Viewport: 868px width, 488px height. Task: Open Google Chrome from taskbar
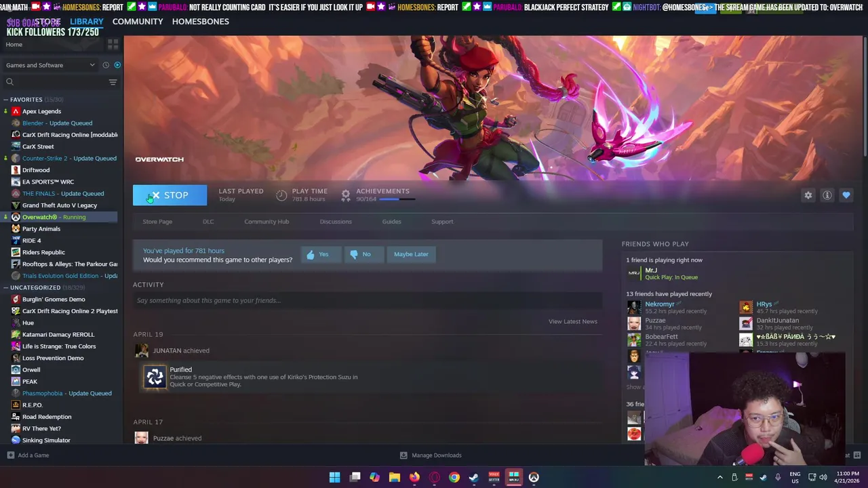click(x=454, y=477)
